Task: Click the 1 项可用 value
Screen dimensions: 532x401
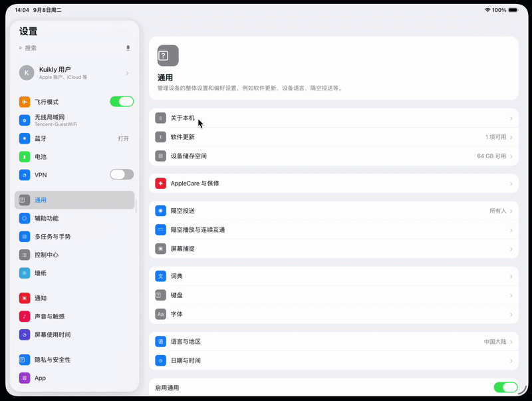Action: (495, 137)
